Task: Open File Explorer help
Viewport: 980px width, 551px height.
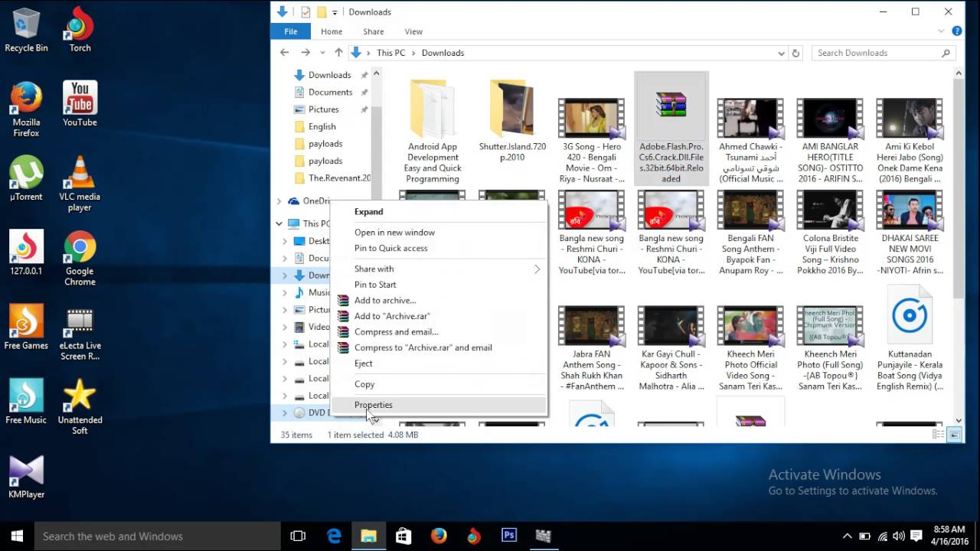Action: point(956,31)
